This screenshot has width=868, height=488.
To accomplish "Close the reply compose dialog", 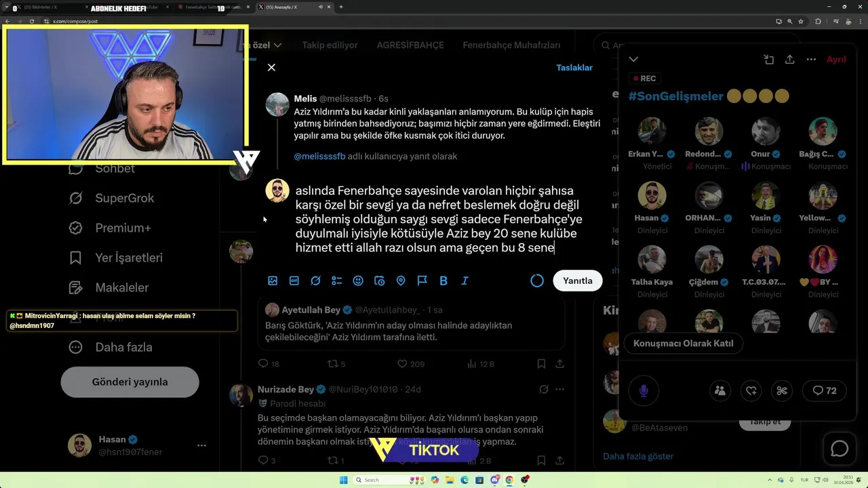I will [x=271, y=68].
